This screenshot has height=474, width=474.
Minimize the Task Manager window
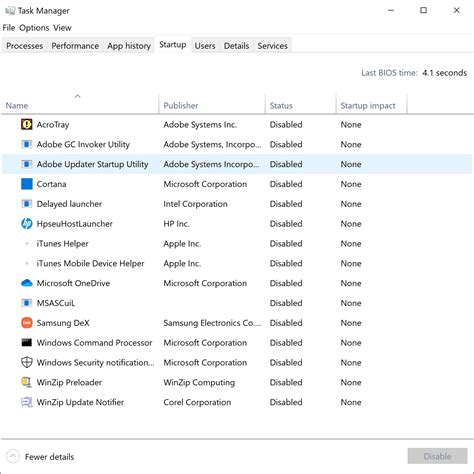click(391, 10)
